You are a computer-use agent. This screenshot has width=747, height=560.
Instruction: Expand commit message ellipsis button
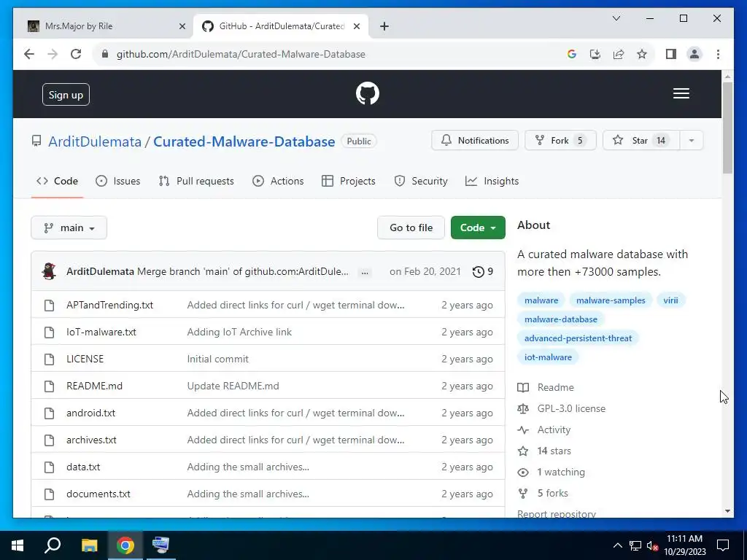pos(365,272)
